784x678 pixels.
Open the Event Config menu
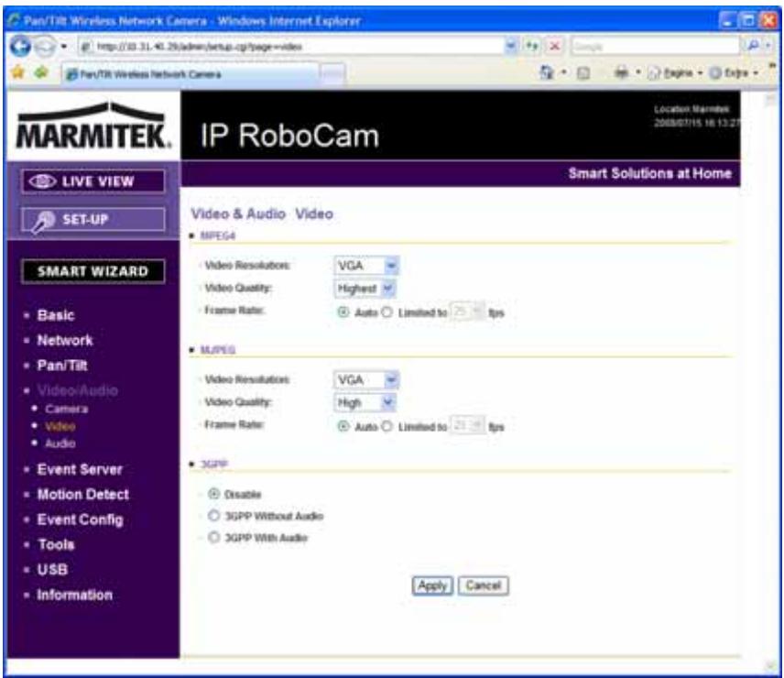80,519
